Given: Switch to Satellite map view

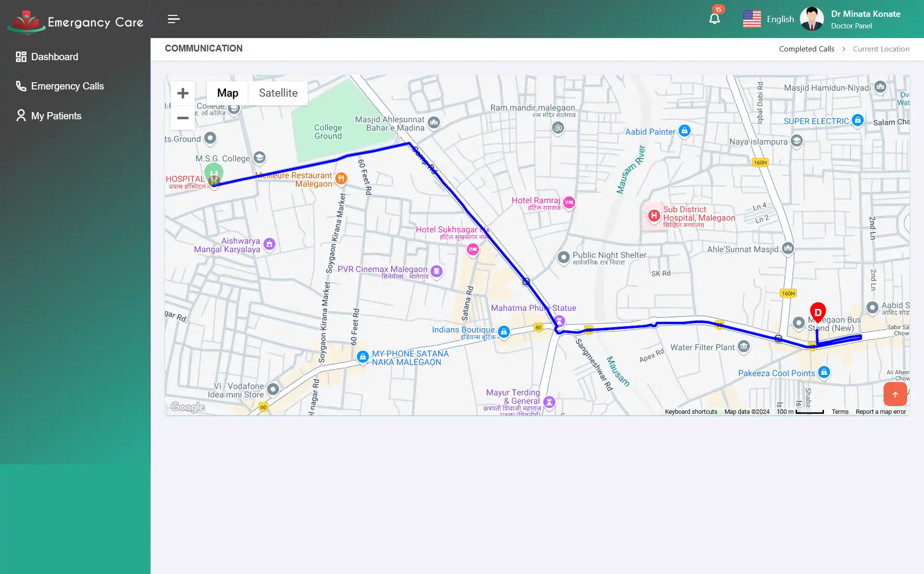Looking at the screenshot, I should [x=278, y=93].
